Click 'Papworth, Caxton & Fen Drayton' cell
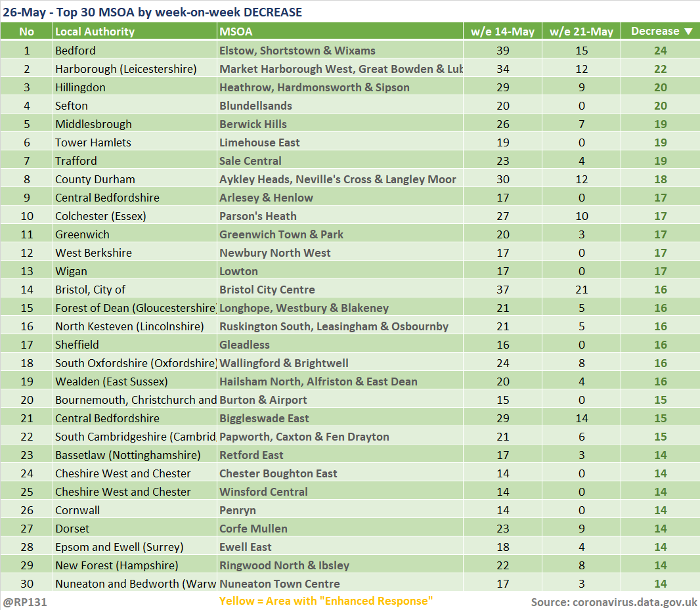This screenshot has width=700, height=610. pyautogui.click(x=340, y=436)
